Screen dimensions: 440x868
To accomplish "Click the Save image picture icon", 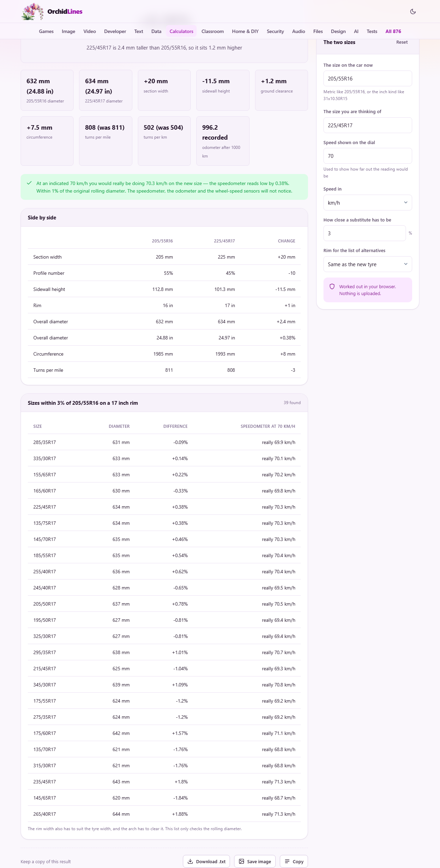I will click(x=241, y=861).
